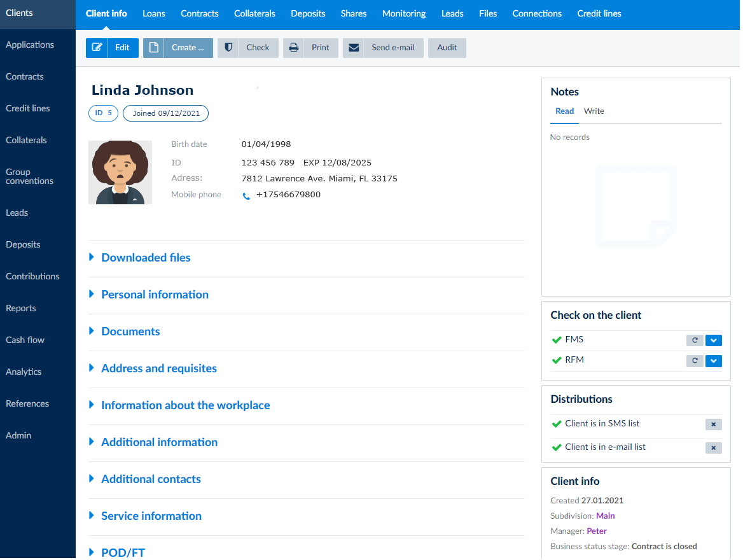
Task: Open manager Peter link
Action: point(597,532)
